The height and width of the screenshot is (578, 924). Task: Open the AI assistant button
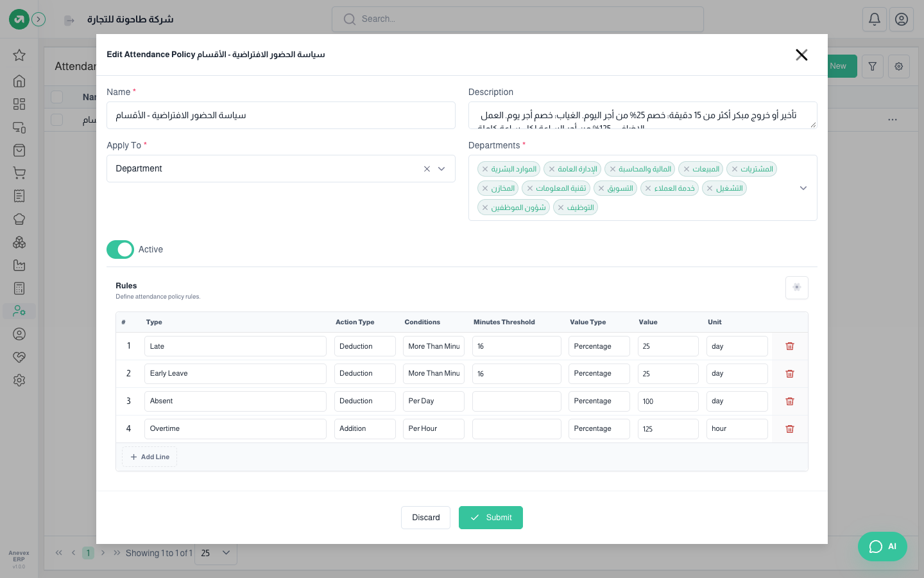[x=882, y=547]
